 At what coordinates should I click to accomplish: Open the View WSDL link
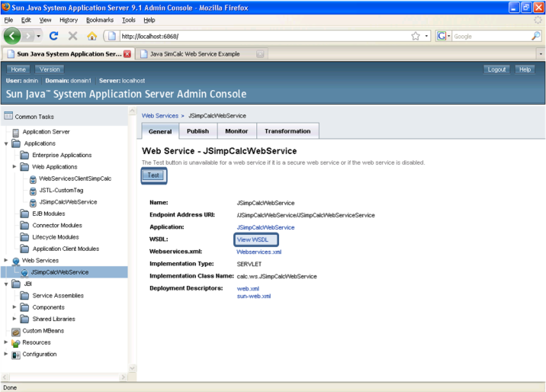point(252,239)
